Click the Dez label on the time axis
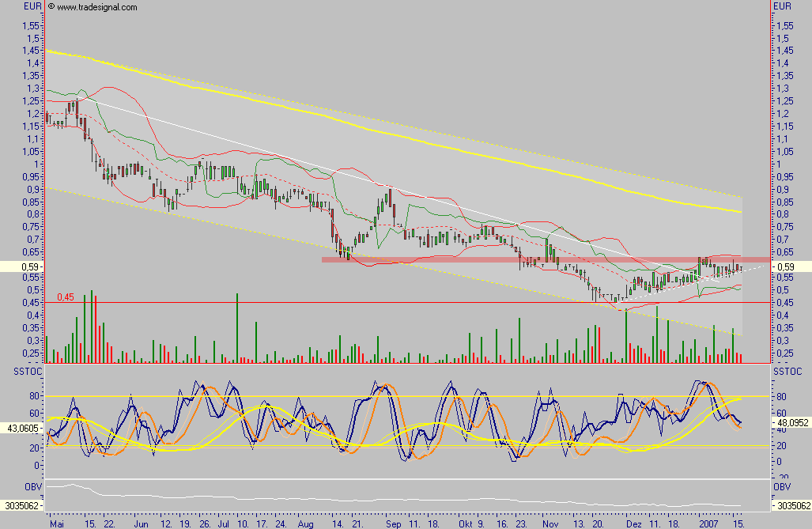The height and width of the screenshot is (529, 812). [x=634, y=523]
